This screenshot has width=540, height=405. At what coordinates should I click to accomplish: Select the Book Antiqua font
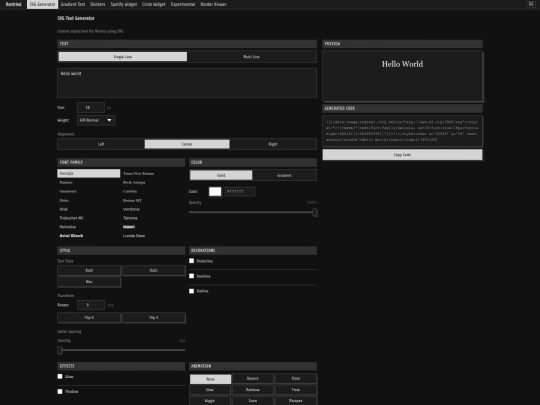[x=153, y=182]
